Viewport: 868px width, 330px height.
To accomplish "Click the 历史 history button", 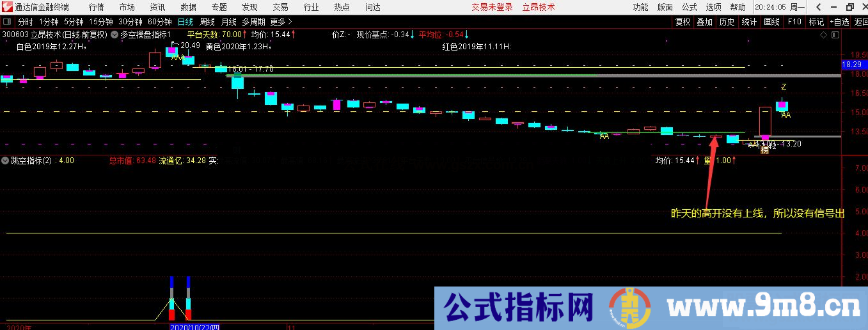I will click(727, 22).
